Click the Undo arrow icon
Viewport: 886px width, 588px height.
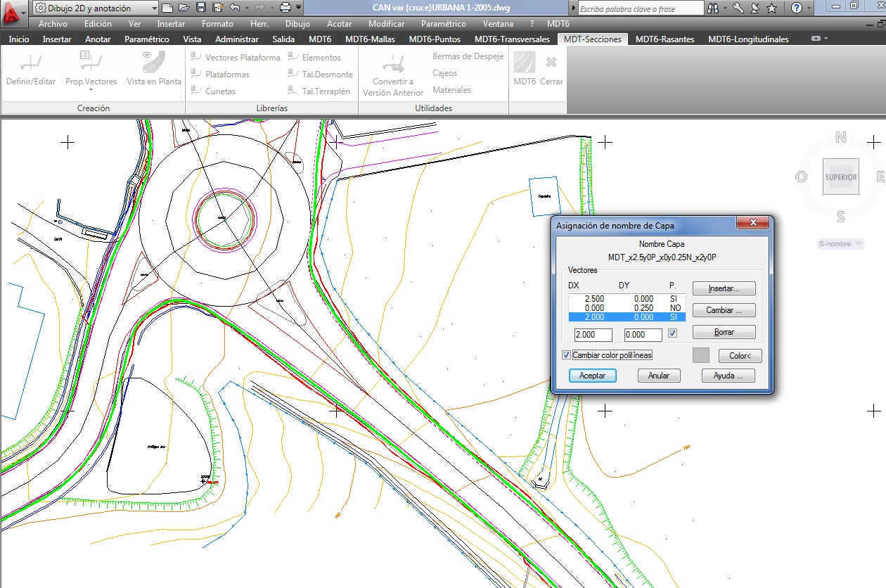[235, 8]
